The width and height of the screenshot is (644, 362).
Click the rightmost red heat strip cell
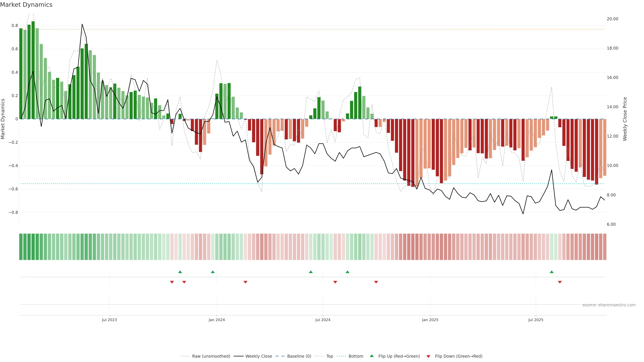click(604, 247)
